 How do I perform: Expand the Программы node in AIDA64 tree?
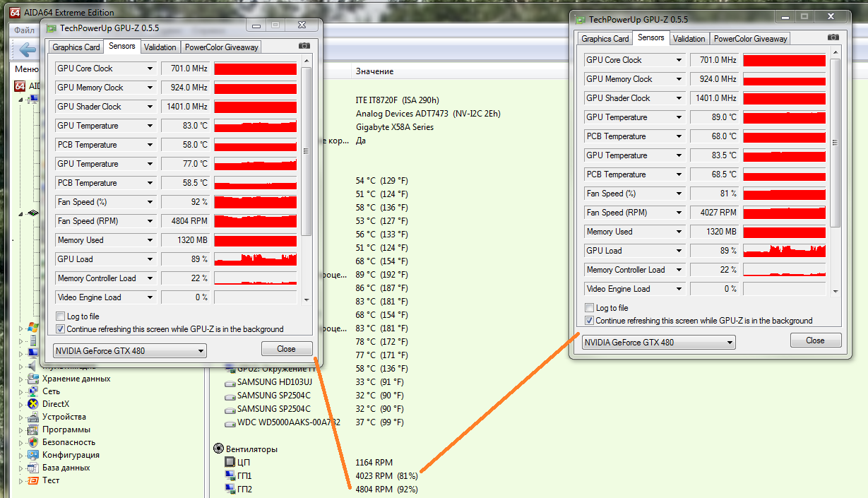(x=20, y=429)
